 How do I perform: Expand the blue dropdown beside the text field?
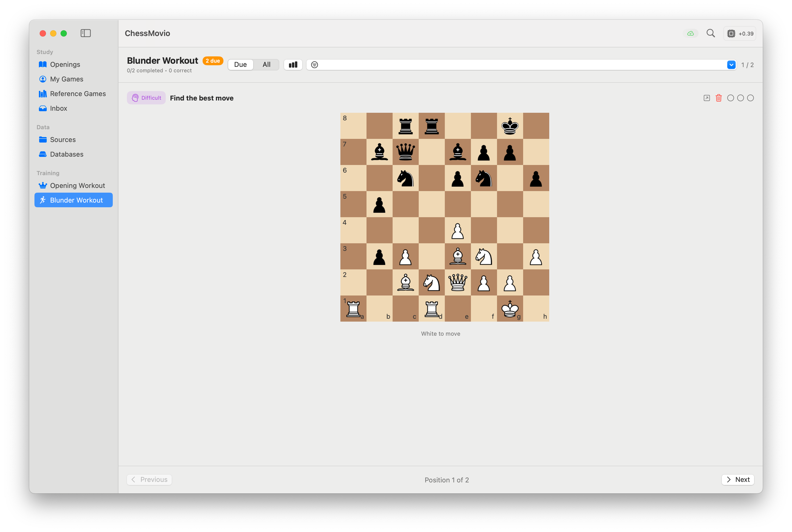coord(731,64)
